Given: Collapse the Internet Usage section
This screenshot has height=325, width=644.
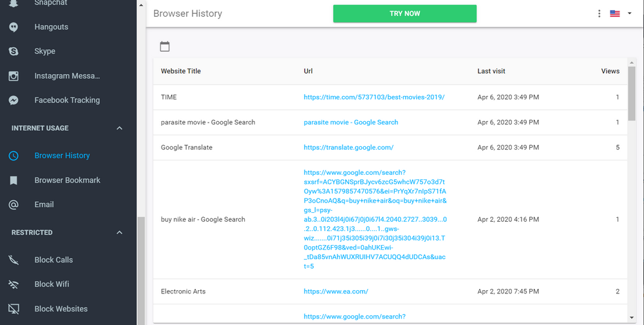Looking at the screenshot, I should coord(119,128).
